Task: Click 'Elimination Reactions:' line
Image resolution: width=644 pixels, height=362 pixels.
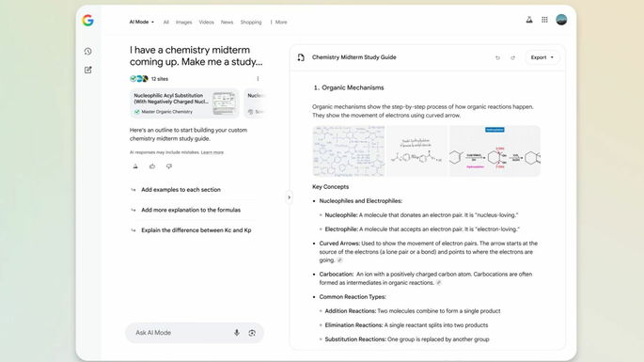Action: (406, 325)
